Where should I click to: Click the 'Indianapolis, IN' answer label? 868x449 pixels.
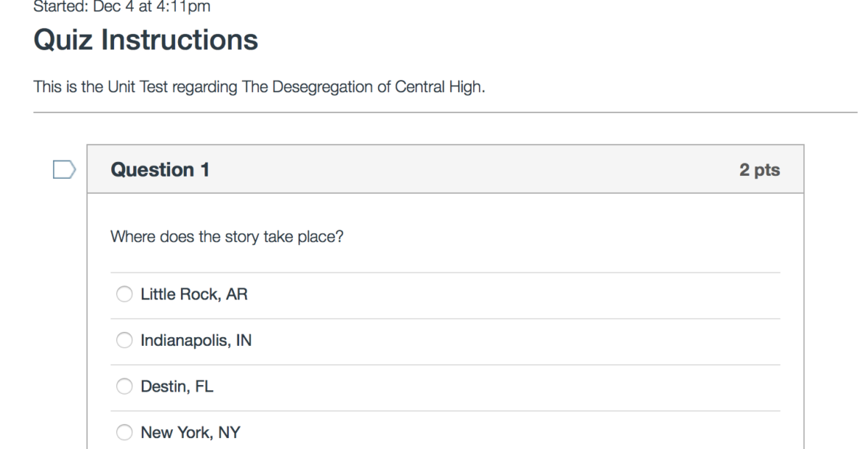[196, 341]
